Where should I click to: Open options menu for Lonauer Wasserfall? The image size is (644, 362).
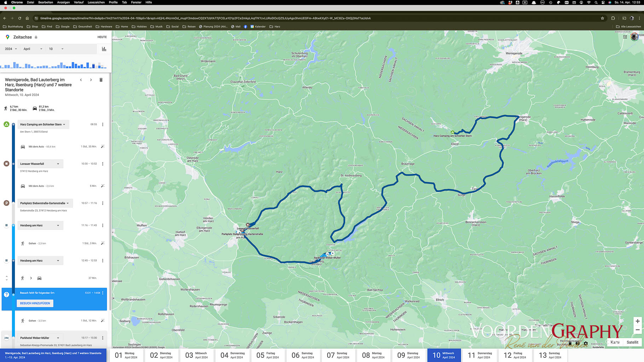click(x=103, y=164)
